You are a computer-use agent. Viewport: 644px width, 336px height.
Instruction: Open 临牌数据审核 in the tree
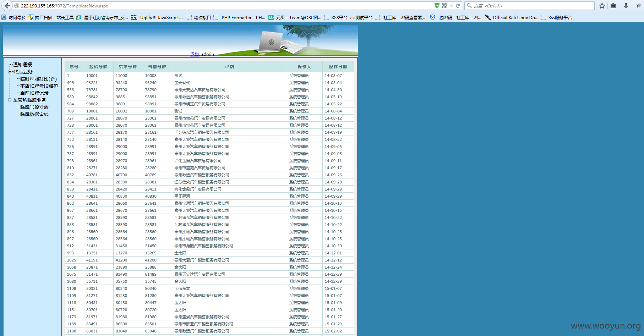coord(34,114)
